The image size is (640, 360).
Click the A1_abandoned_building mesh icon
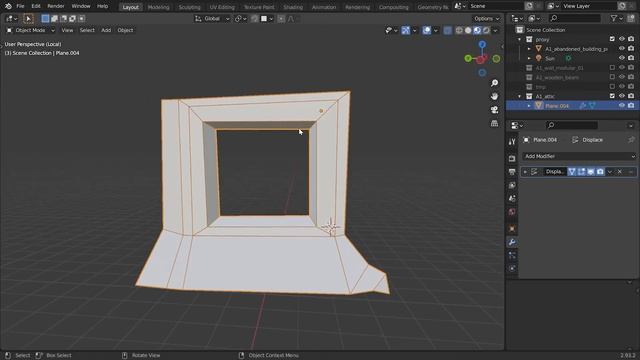point(538,49)
